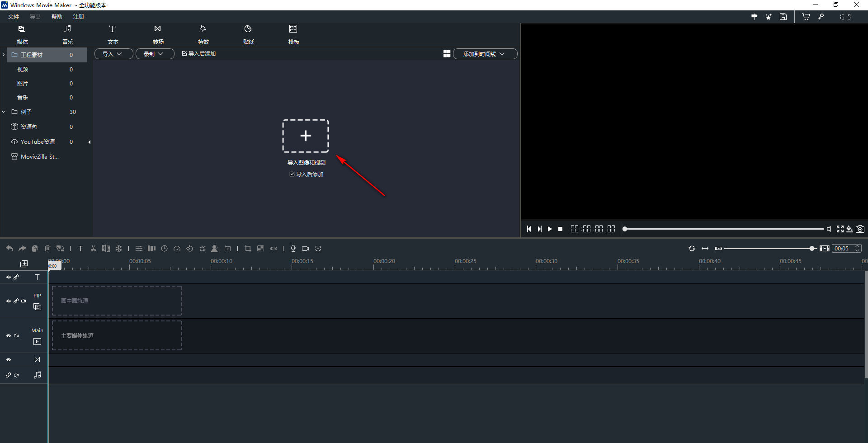Image resolution: width=868 pixels, height=443 pixels.
Task: Click the trash delete icon in timeline toolbar
Action: (x=47, y=248)
